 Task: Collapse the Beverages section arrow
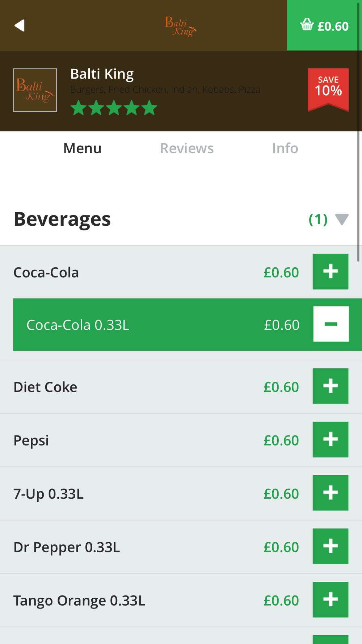coord(342,219)
